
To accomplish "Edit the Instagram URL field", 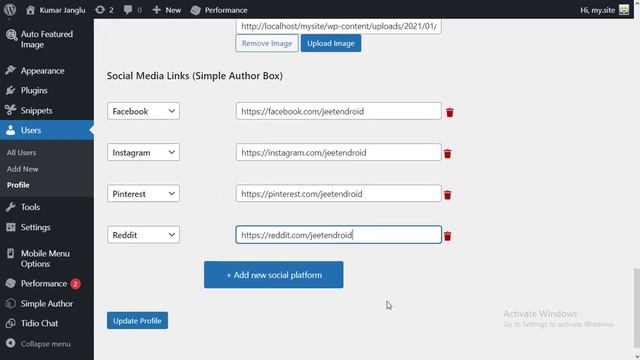I will point(338,152).
